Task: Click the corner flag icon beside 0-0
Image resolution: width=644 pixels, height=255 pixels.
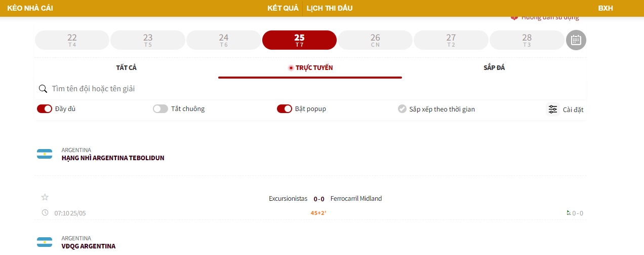Action: (569, 213)
